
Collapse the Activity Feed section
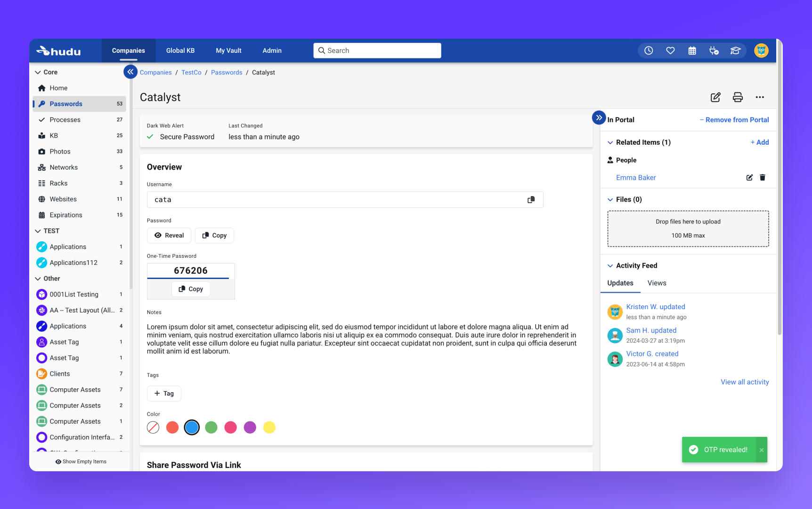pos(610,266)
